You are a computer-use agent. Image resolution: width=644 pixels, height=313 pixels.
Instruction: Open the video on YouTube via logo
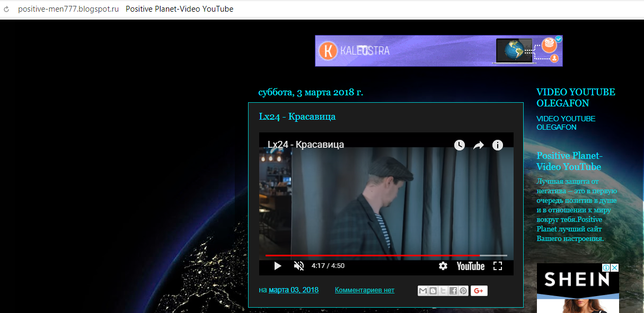click(x=471, y=266)
